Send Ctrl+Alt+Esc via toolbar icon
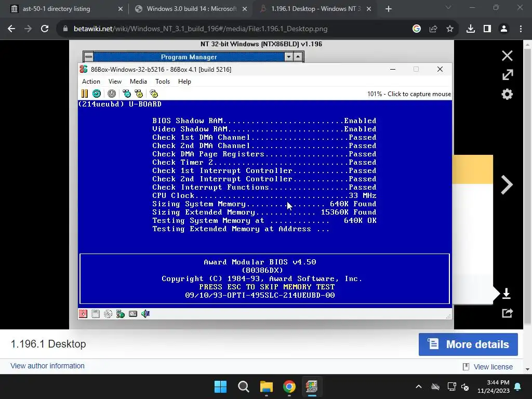The width and height of the screenshot is (532, 399). pos(139,94)
